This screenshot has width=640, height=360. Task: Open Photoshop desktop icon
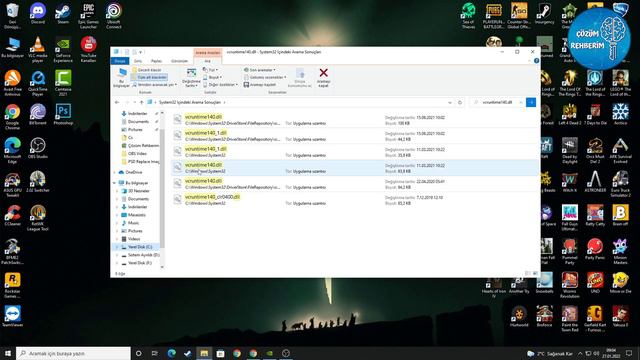point(63,114)
